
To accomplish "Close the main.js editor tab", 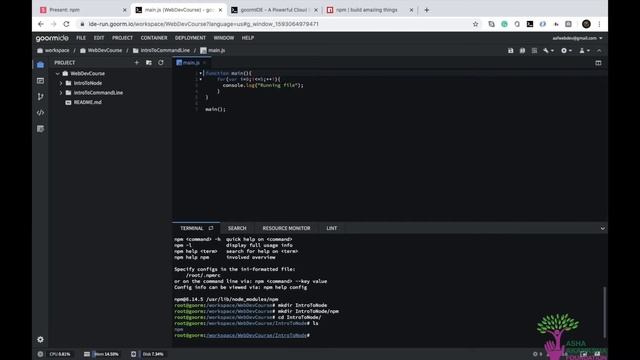I will coord(204,63).
